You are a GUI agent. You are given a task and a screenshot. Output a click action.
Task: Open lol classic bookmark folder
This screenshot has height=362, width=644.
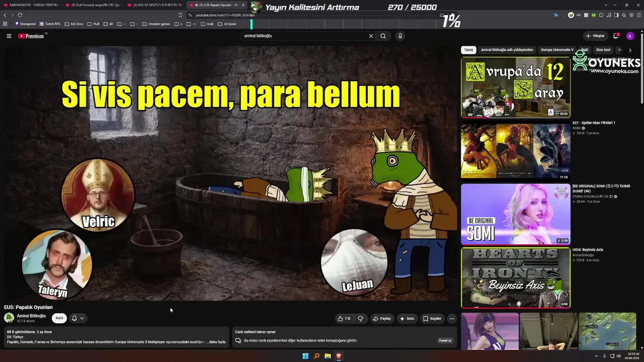pyautogui.click(x=227, y=24)
